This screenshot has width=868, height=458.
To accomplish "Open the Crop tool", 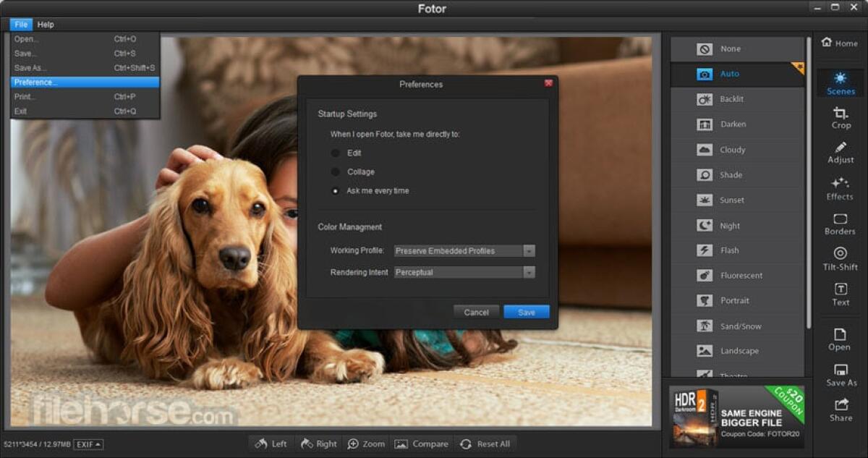I will [840, 119].
